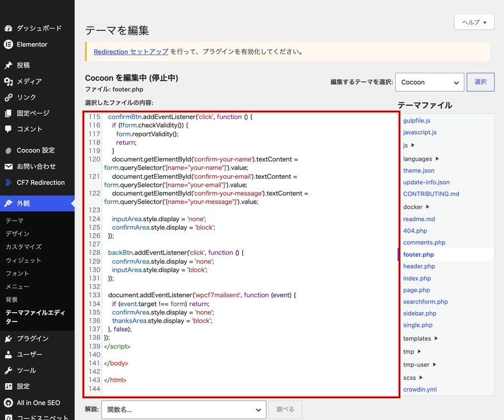Expand the templates folder
This screenshot has width=504, height=420.
(x=420, y=339)
